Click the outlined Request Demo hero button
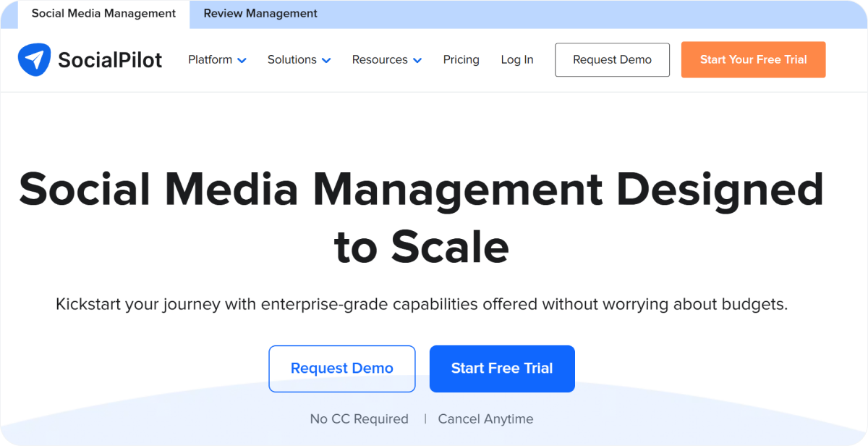868x446 pixels. click(x=342, y=369)
